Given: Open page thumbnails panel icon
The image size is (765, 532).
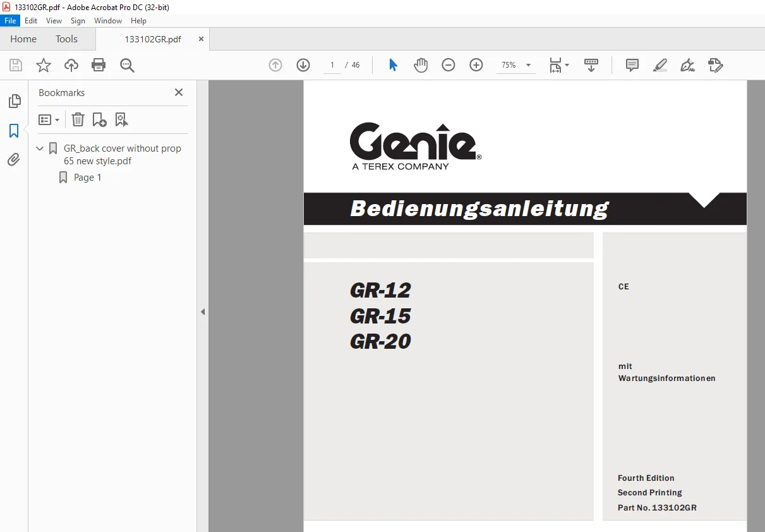Looking at the screenshot, I should point(14,101).
